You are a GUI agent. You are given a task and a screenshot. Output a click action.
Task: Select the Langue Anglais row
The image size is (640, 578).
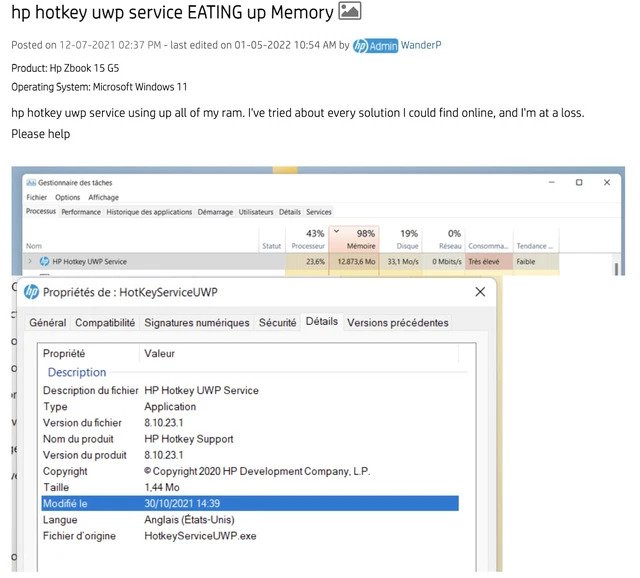pyautogui.click(x=250, y=520)
